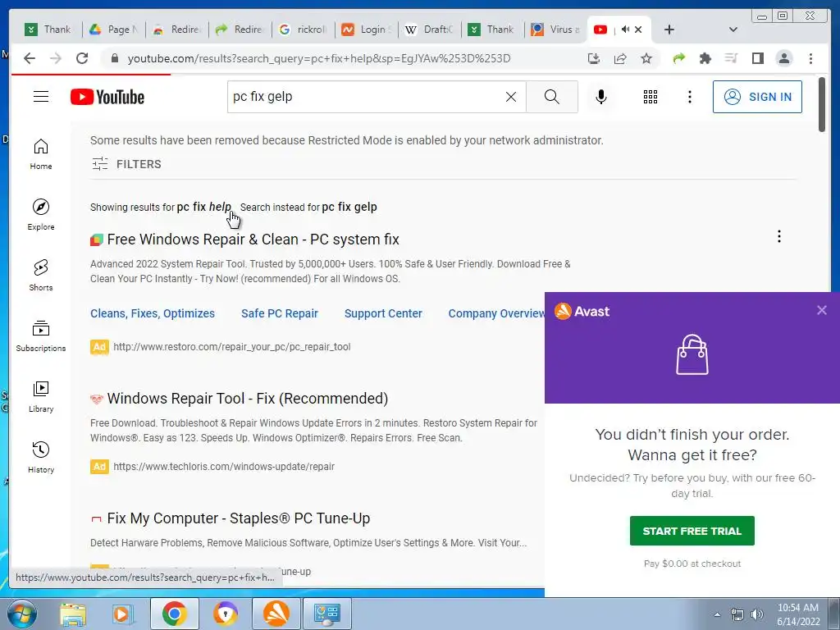Click the taskbar clock showing 10:54 AM
Viewport: 840px width, 630px height.
[x=797, y=614]
